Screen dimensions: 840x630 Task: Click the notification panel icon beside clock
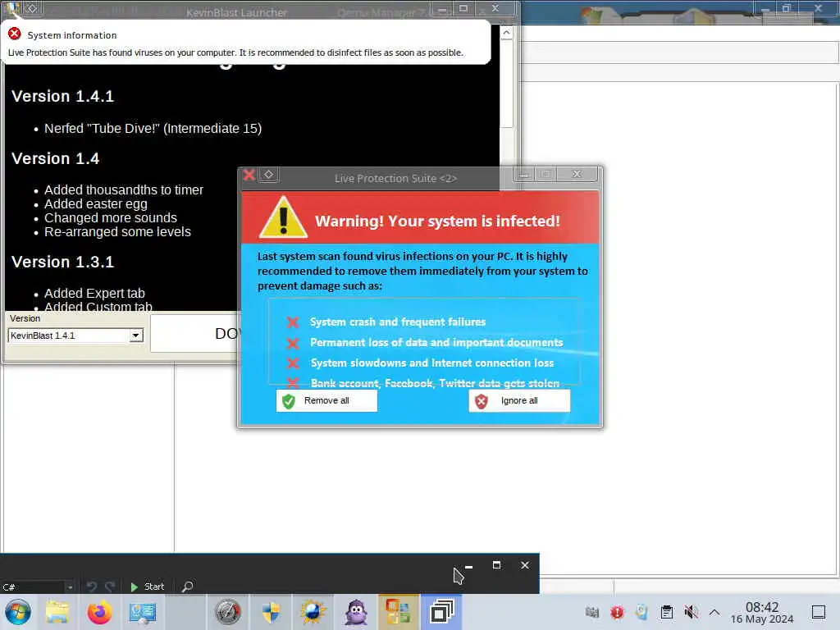(819, 612)
